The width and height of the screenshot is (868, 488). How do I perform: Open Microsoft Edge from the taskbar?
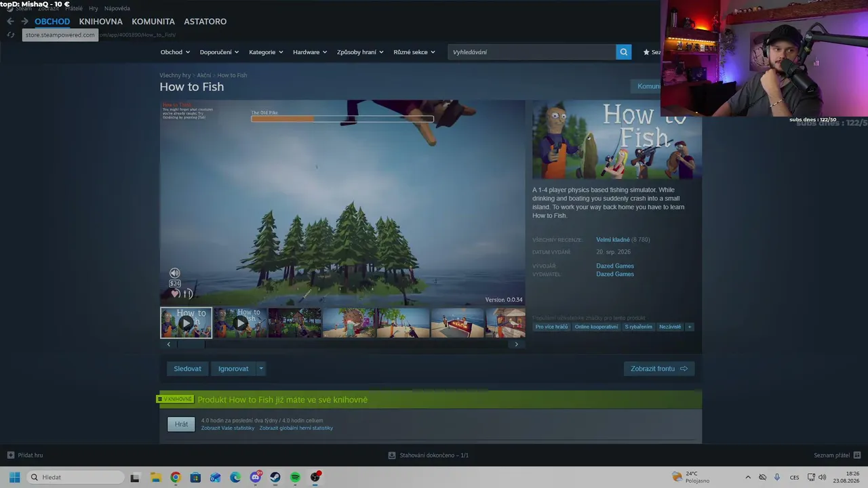pyautogui.click(x=235, y=477)
